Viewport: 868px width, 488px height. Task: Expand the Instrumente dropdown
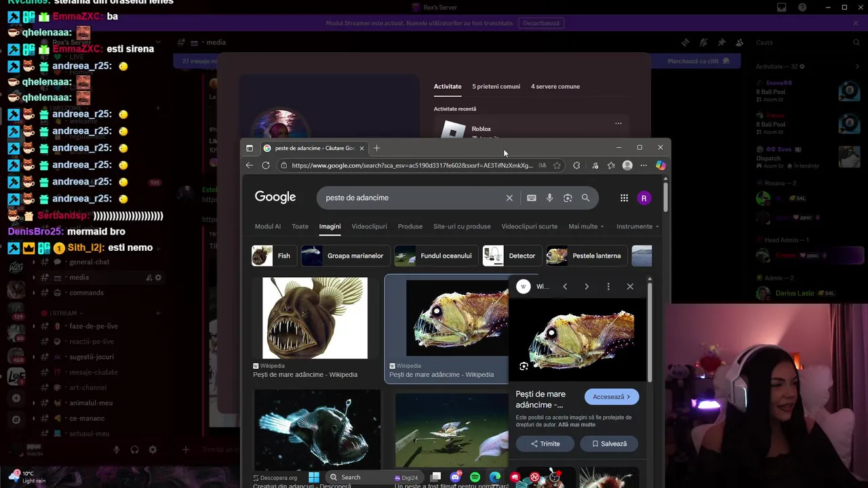pos(637,226)
